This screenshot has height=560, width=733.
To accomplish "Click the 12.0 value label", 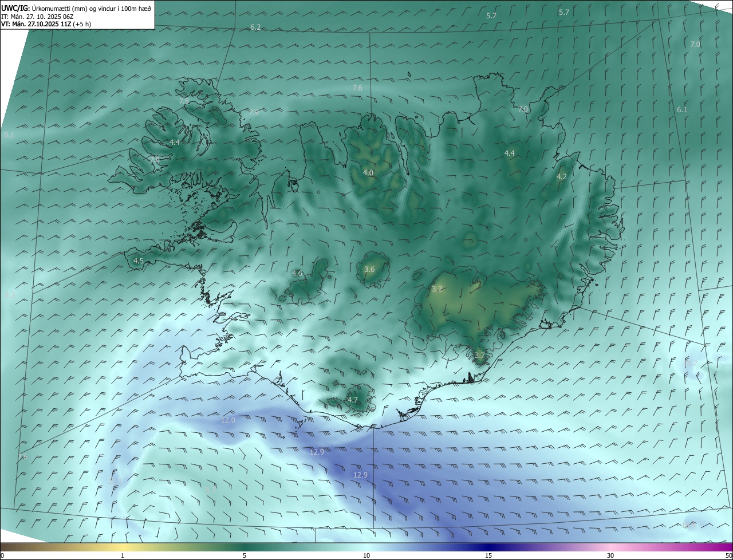I will (x=228, y=420).
